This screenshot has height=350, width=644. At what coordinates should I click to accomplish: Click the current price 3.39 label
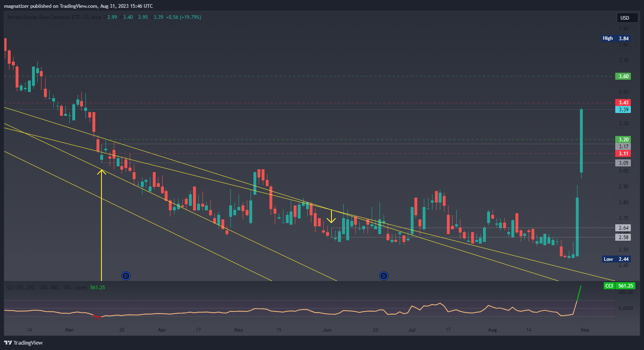click(623, 110)
